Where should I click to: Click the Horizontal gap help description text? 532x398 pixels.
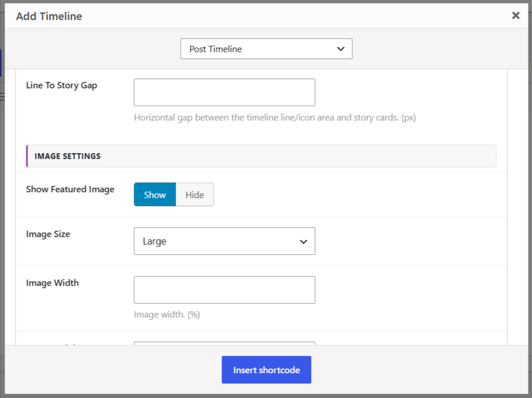pyautogui.click(x=275, y=118)
